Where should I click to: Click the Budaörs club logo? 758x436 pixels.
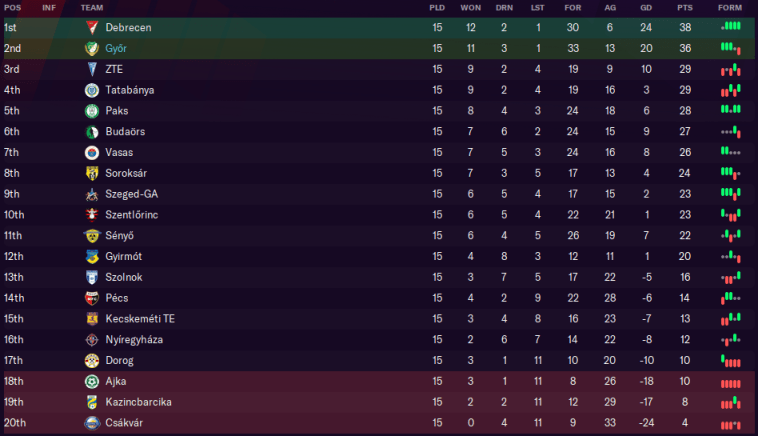click(x=91, y=131)
